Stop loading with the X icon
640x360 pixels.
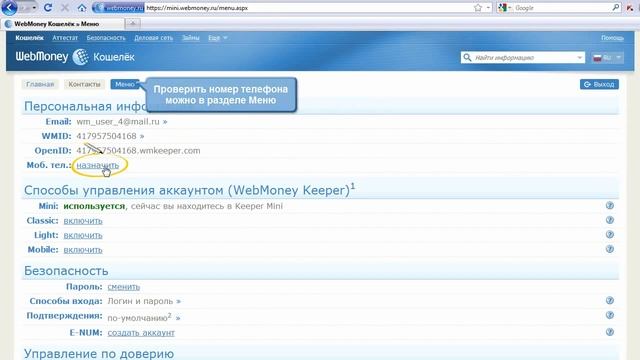pyautogui.click(x=64, y=7)
